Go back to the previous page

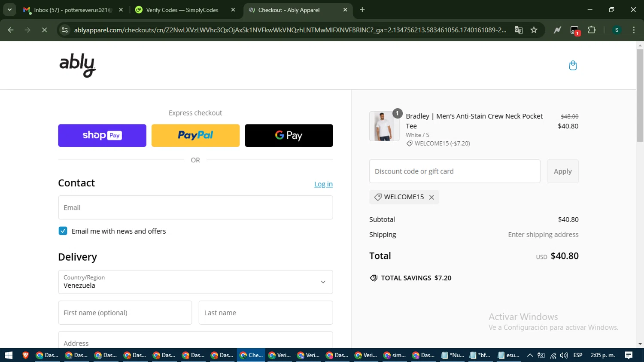coord(11,30)
